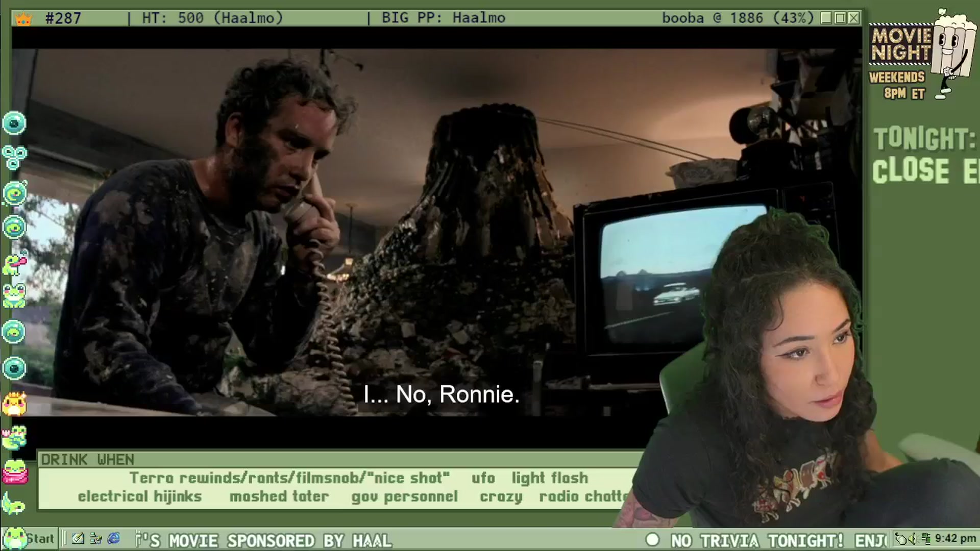Click the frog sticking tongue out emote
This screenshot has height=551, width=980.
14,264
